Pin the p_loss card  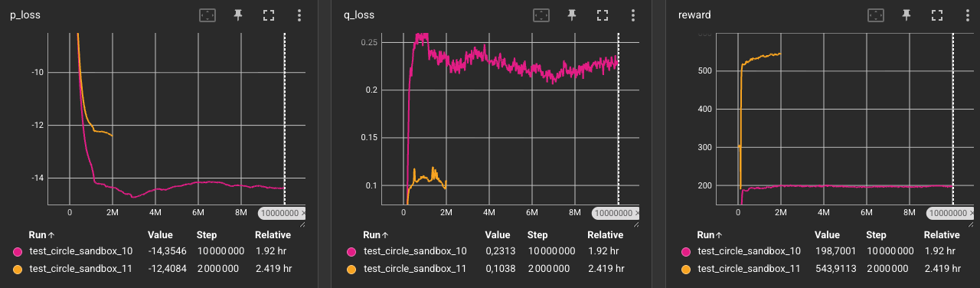(x=238, y=15)
